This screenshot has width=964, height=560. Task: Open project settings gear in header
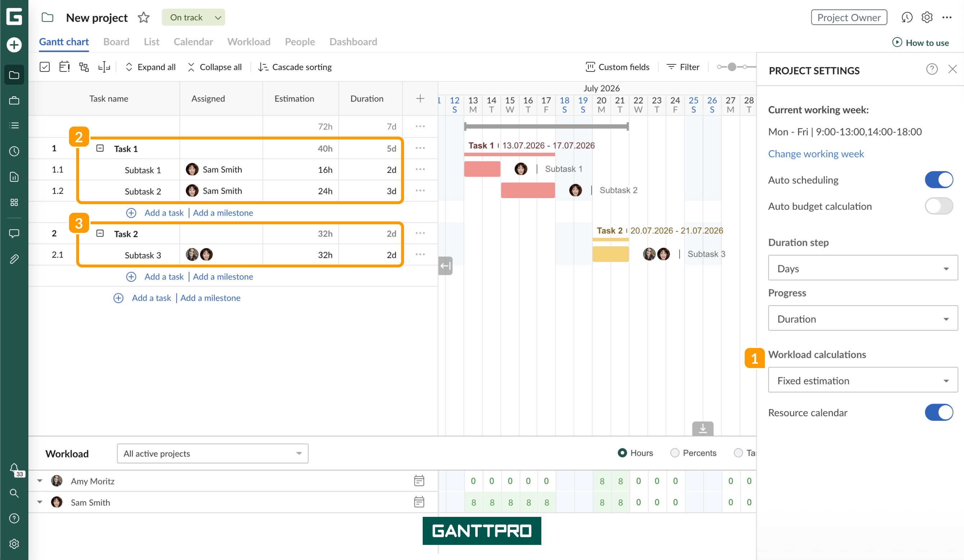coord(927,18)
